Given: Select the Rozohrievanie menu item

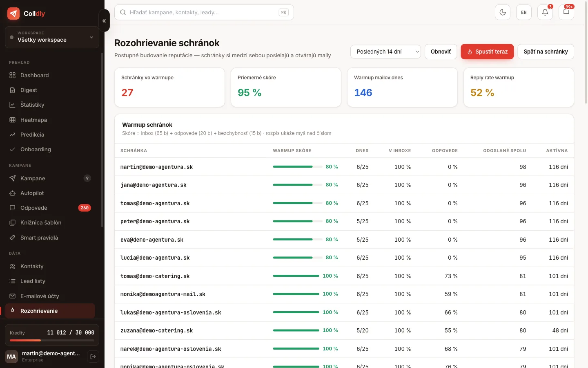Looking at the screenshot, I should coord(50,311).
